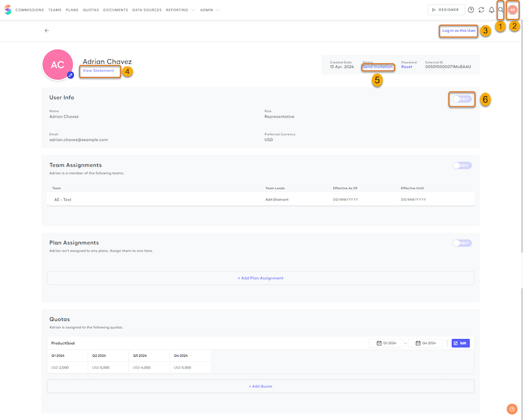This screenshot has width=523, height=420.
Task: Toggle EDIT for Plan Assignments
Action: pos(461,242)
